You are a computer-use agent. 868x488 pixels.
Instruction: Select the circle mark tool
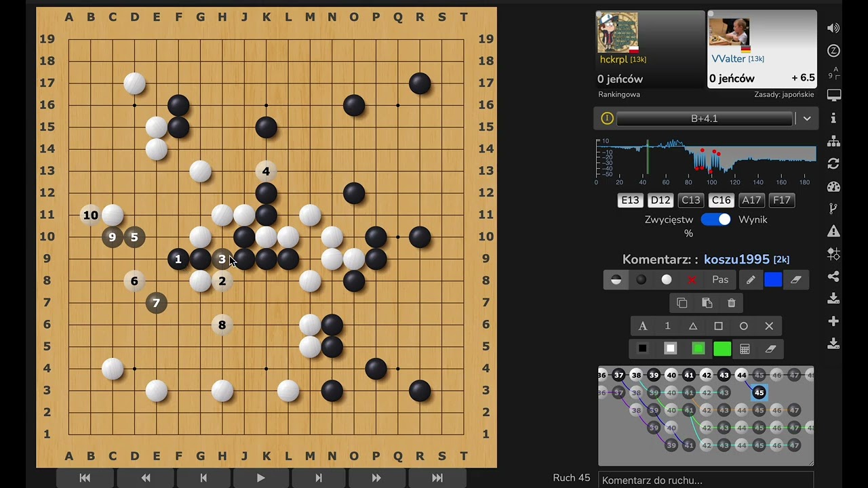pyautogui.click(x=743, y=326)
